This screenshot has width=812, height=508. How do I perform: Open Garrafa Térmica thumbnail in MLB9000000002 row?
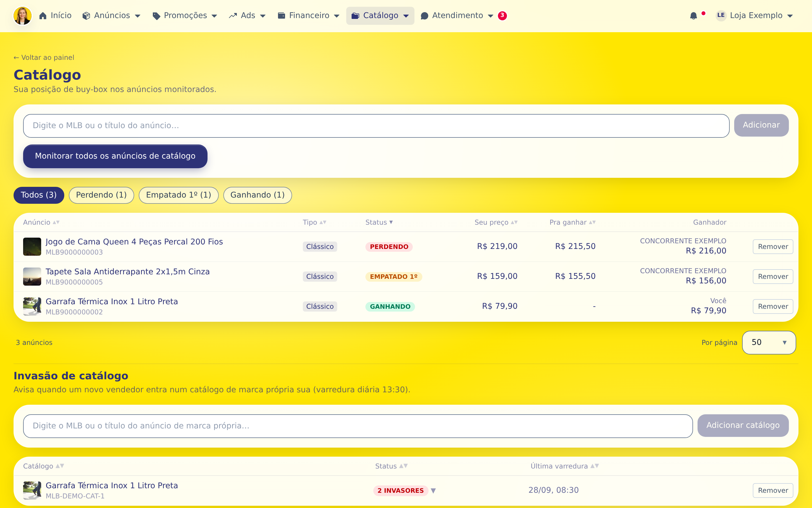click(x=32, y=306)
